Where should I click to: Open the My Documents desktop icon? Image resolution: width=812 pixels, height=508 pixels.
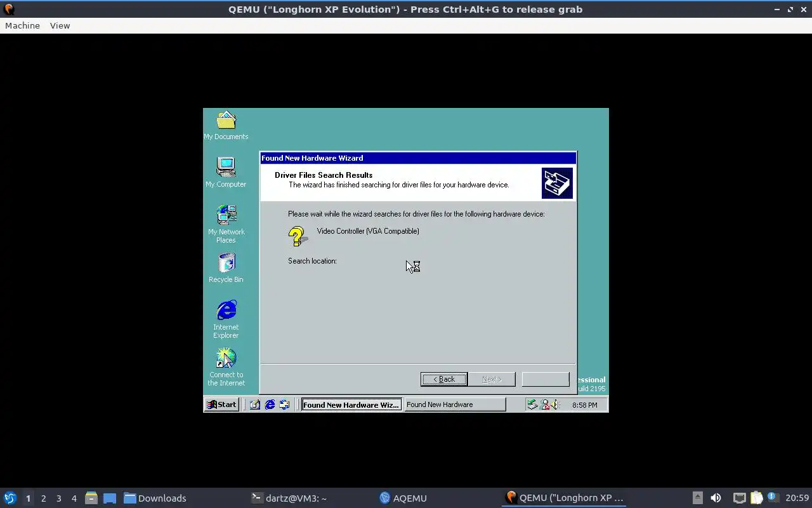click(226, 126)
